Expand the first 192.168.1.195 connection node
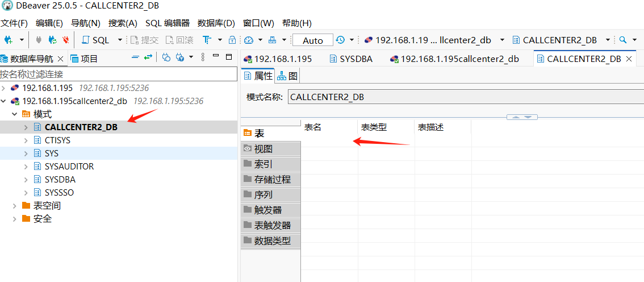The image size is (644, 282). click(x=4, y=88)
